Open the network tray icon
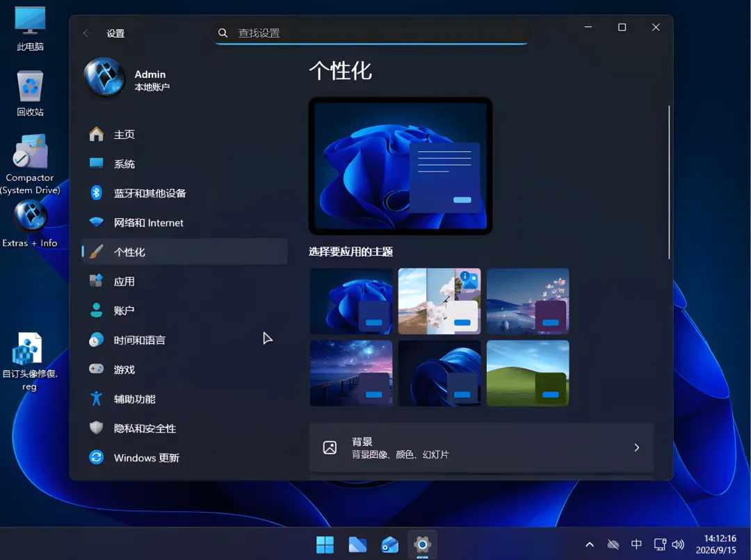751x560 pixels. [x=660, y=545]
